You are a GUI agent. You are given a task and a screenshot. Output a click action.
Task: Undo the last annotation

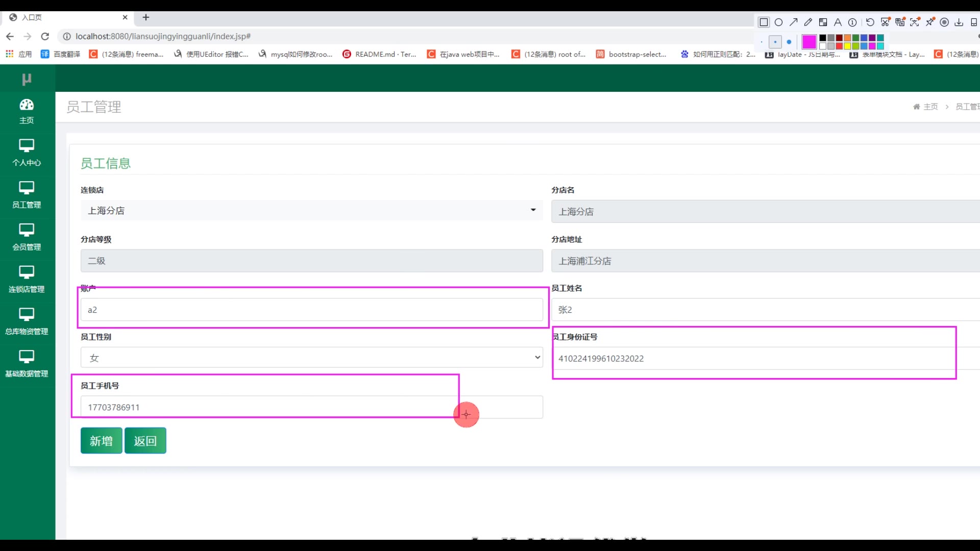tap(870, 22)
